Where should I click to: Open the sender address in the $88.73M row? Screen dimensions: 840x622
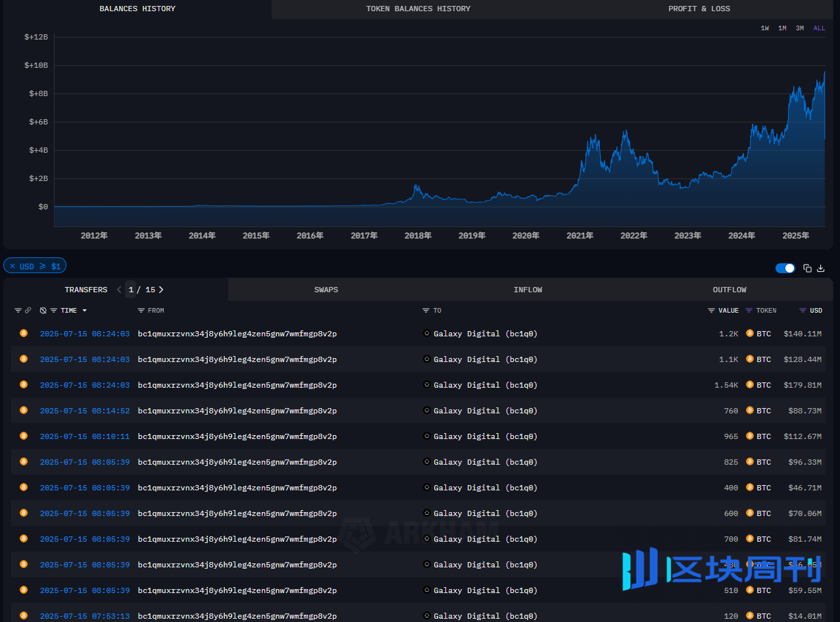point(237,411)
